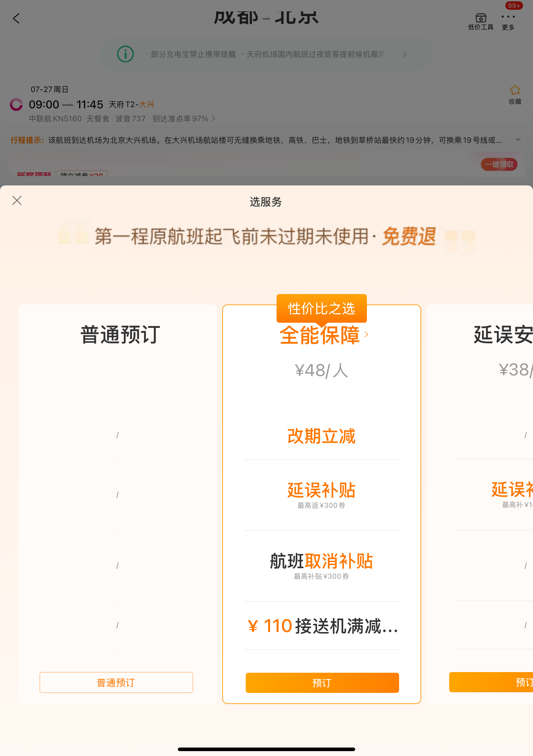
Task: Tap the 延误补贴 benefit row
Action: coord(321,495)
